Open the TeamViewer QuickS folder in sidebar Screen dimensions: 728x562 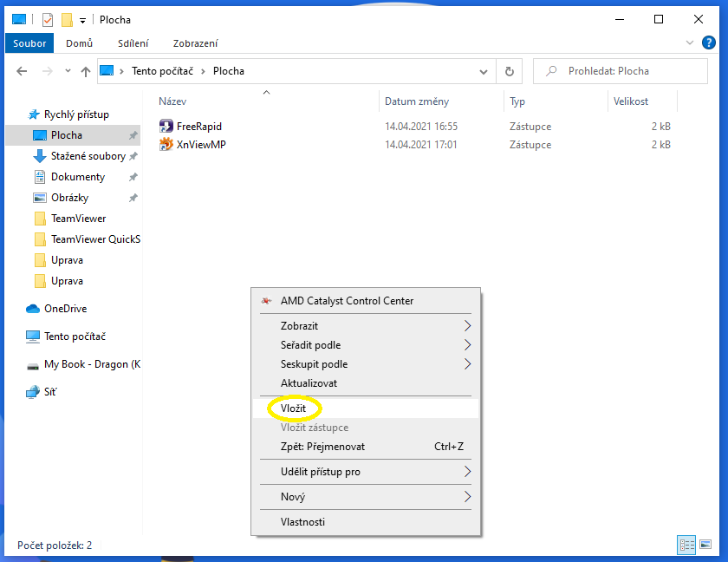coord(95,239)
